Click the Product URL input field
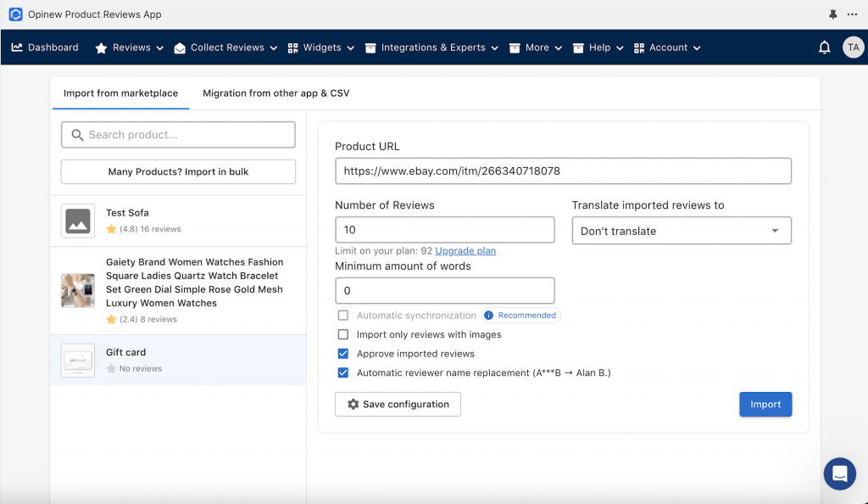This screenshot has height=504, width=868. click(563, 171)
